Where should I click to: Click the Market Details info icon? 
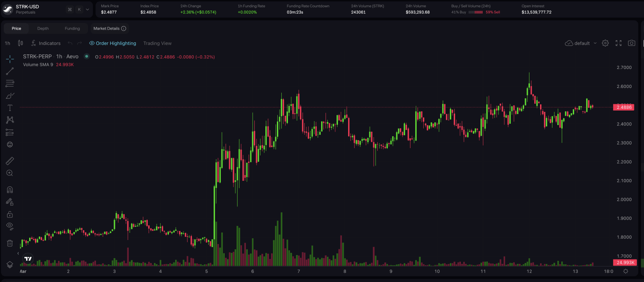124,28
